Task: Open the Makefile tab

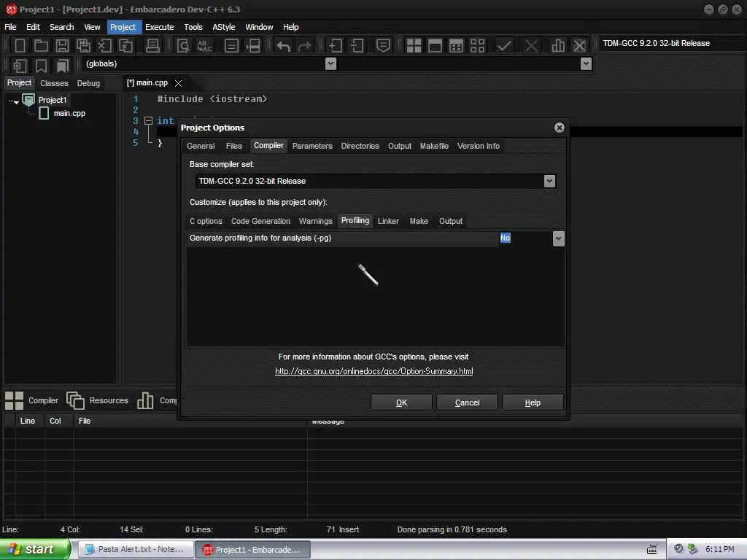Action: pyautogui.click(x=434, y=146)
